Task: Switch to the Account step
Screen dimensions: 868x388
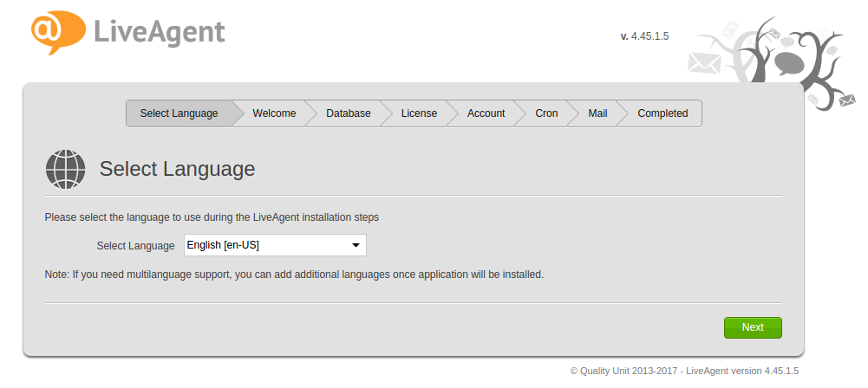Action: pos(486,113)
